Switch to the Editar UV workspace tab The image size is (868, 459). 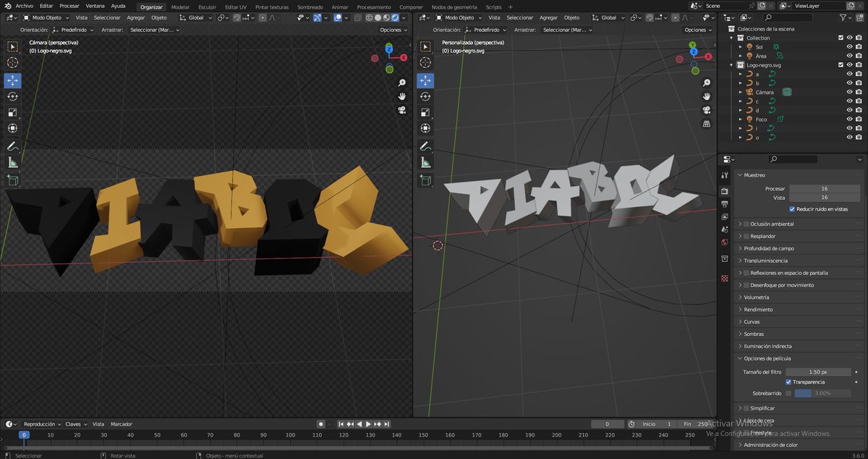(x=236, y=7)
